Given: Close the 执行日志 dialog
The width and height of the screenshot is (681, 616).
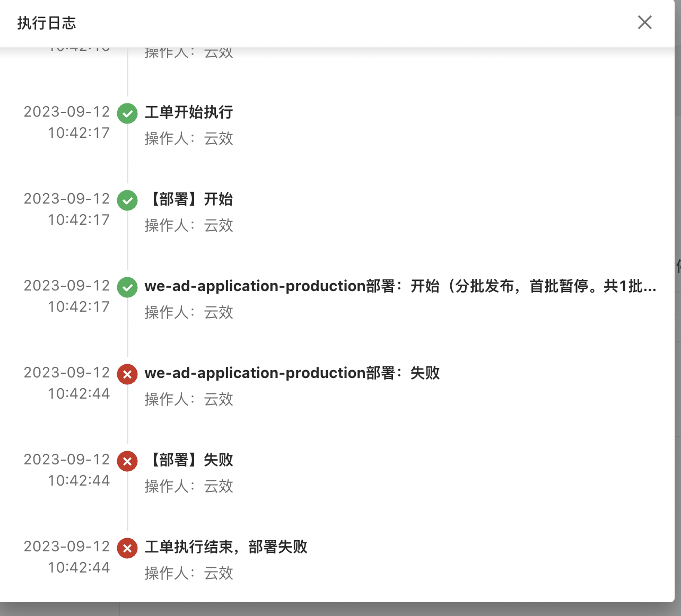Looking at the screenshot, I should [644, 22].
